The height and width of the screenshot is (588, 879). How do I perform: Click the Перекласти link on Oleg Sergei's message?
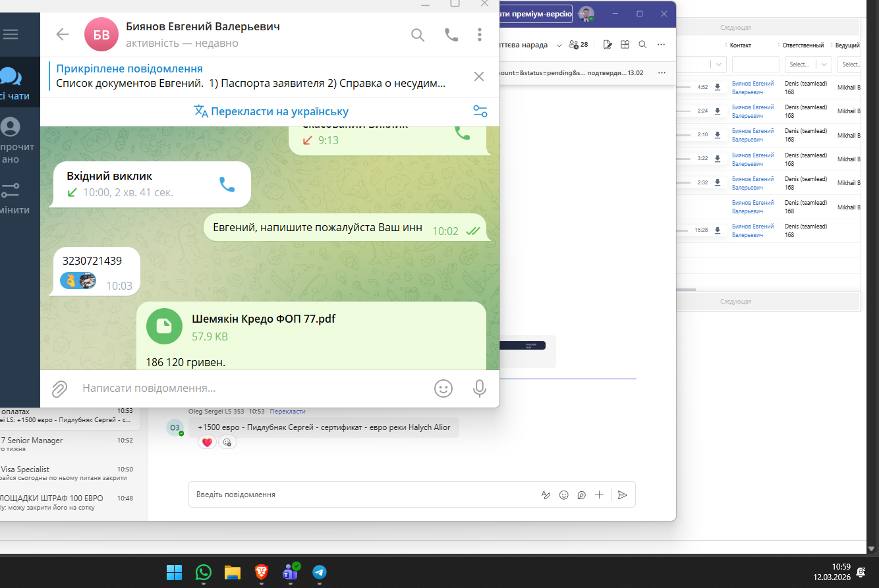(x=287, y=412)
